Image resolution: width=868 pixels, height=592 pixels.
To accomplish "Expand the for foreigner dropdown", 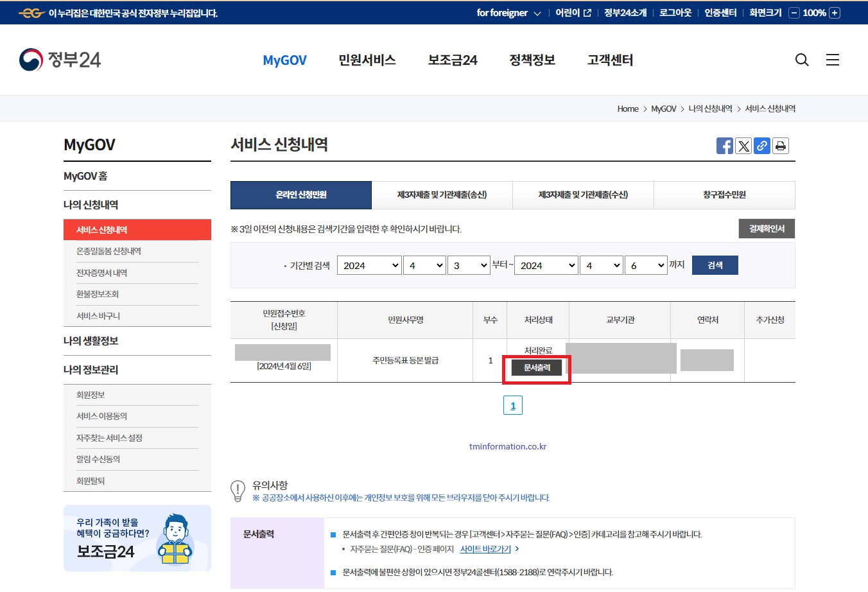I will click(x=509, y=12).
